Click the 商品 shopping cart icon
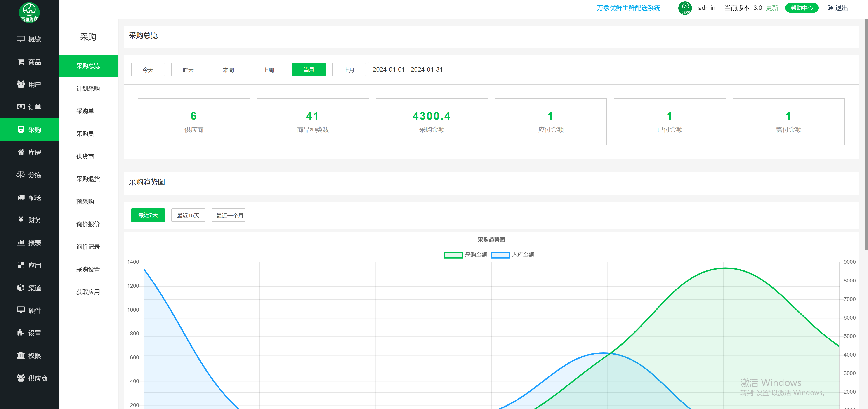Screen dimensions: 868x409 point(21,62)
